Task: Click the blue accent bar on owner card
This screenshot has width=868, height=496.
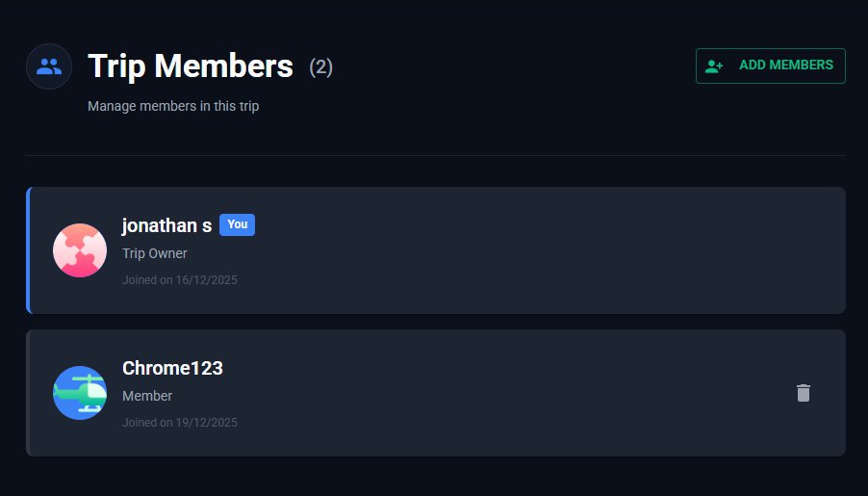Action: click(x=28, y=250)
